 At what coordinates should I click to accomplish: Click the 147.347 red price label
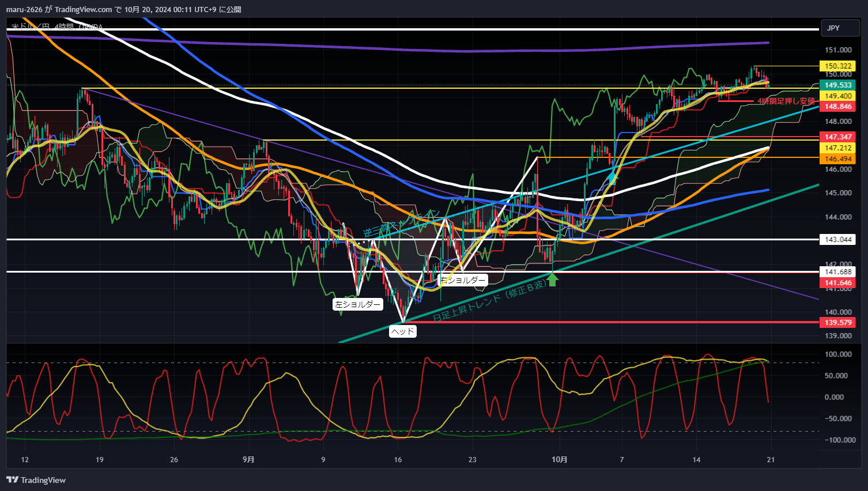(x=838, y=137)
